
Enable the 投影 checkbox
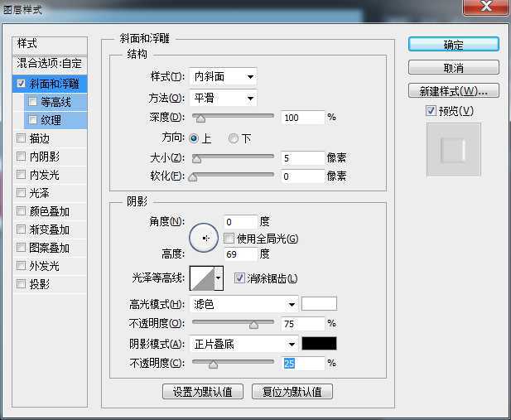pos(22,284)
